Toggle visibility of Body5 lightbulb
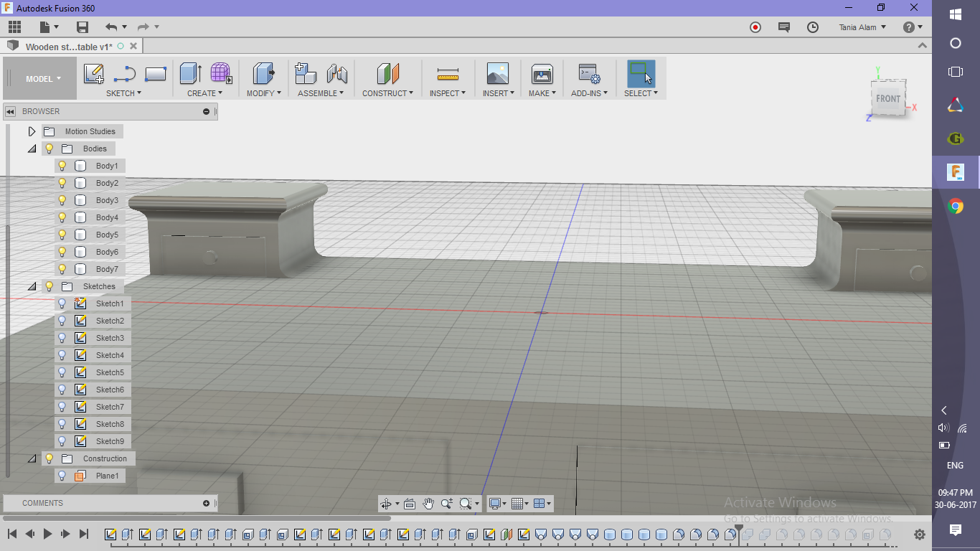 click(62, 235)
